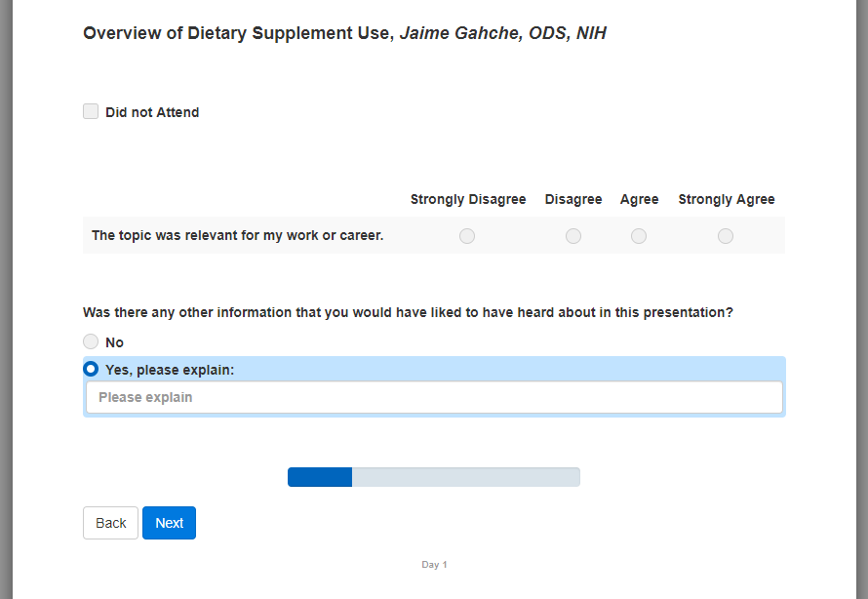Click the "Strongly Disagree" column header
Image resolution: width=868 pixels, height=599 pixels.
[468, 199]
